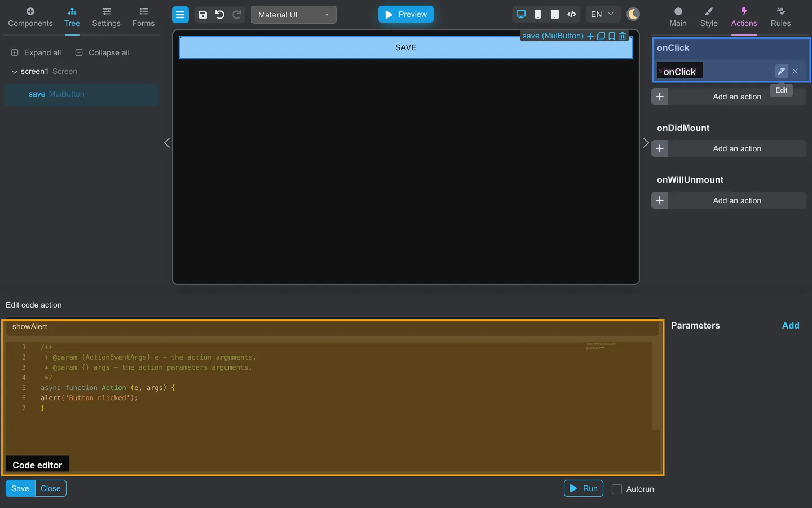Switch to the Main properties tab
Screen dimensions: 812x508
click(678, 17)
